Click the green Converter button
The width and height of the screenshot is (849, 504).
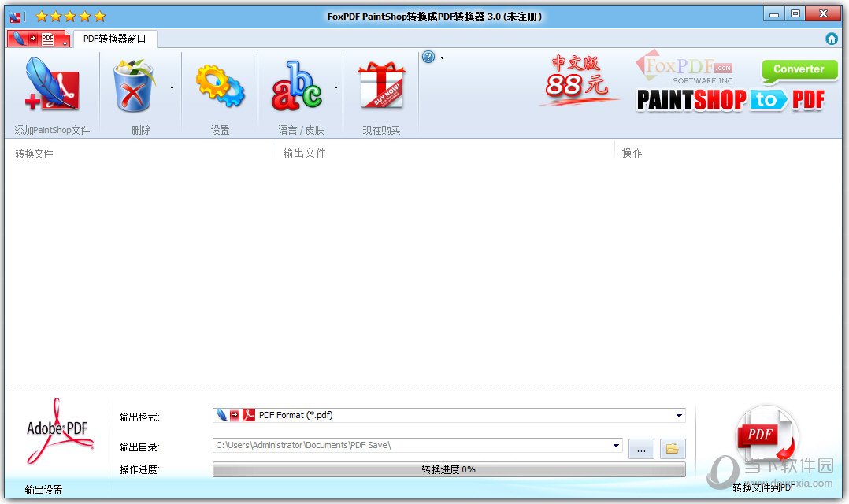point(799,70)
